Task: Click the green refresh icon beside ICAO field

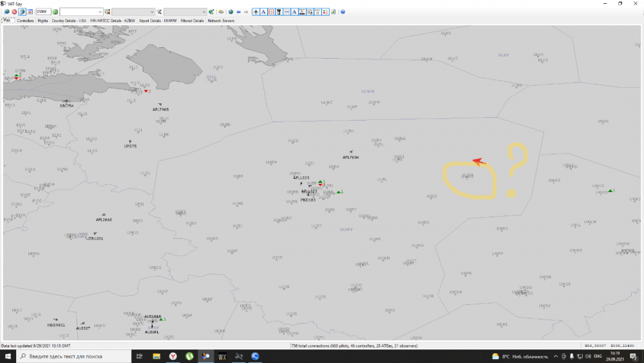Action: 55,12
